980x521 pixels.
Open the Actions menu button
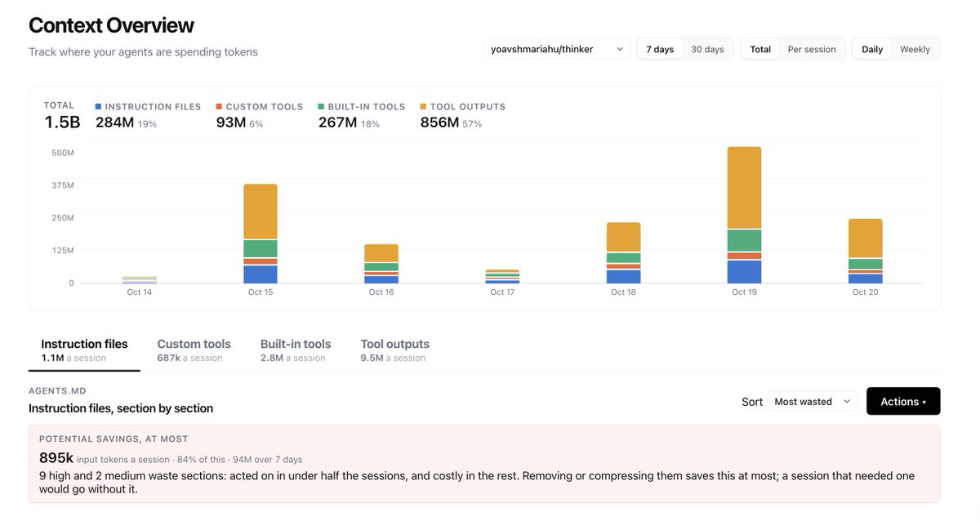pyautogui.click(x=903, y=401)
